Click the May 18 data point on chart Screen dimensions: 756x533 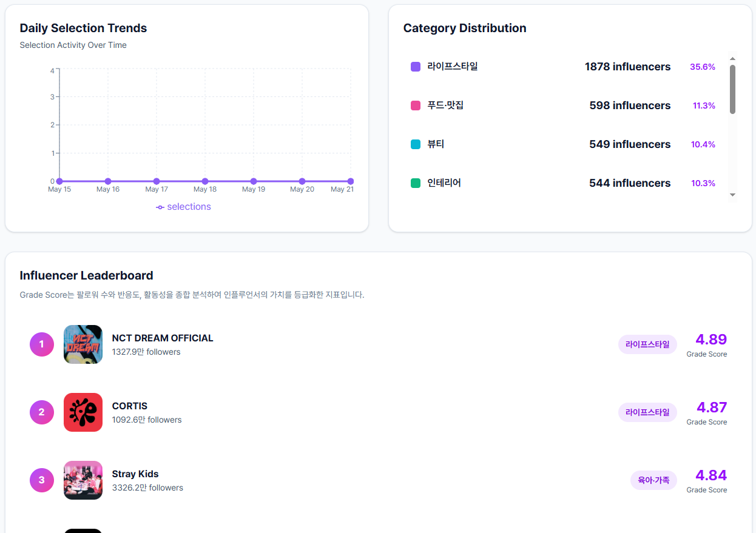pyautogui.click(x=205, y=181)
